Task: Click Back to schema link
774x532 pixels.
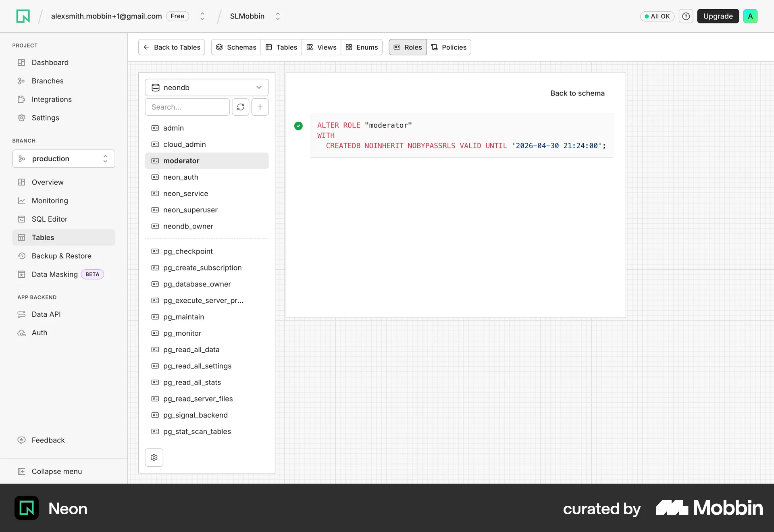Action: (x=578, y=93)
